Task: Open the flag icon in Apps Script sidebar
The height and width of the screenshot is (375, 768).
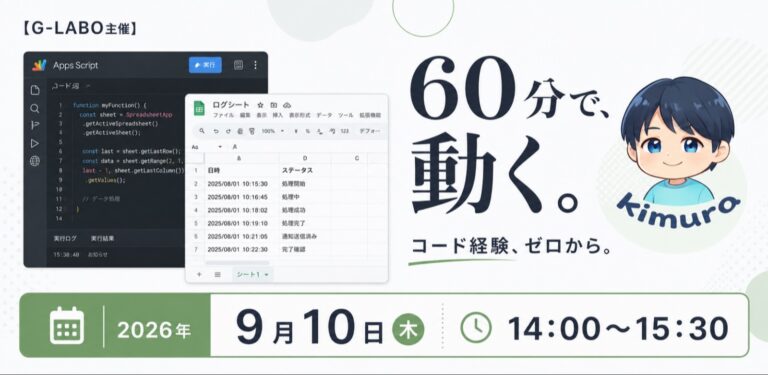Action: point(35,125)
